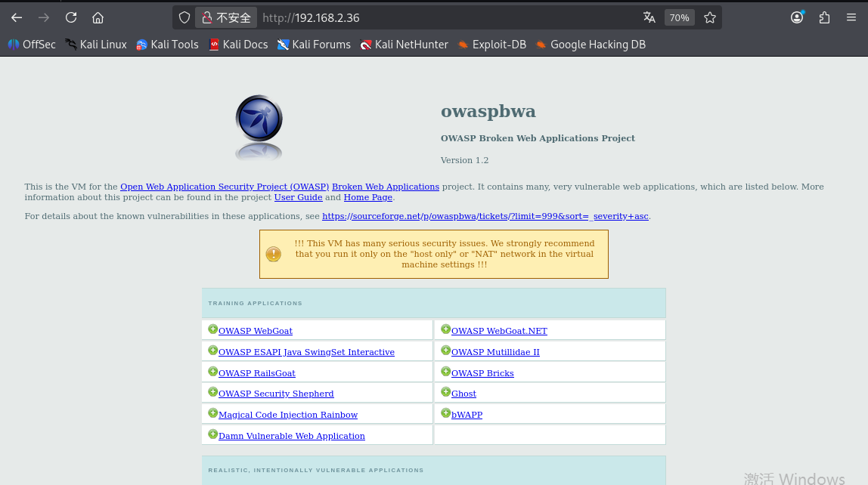Open Damn Vulnerable Web Application link
This screenshot has height=485, width=868.
click(x=292, y=436)
